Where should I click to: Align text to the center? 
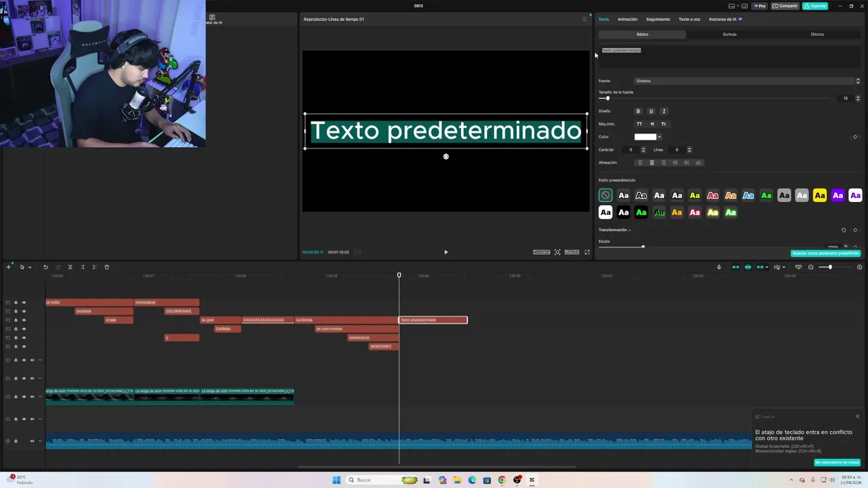coord(652,163)
